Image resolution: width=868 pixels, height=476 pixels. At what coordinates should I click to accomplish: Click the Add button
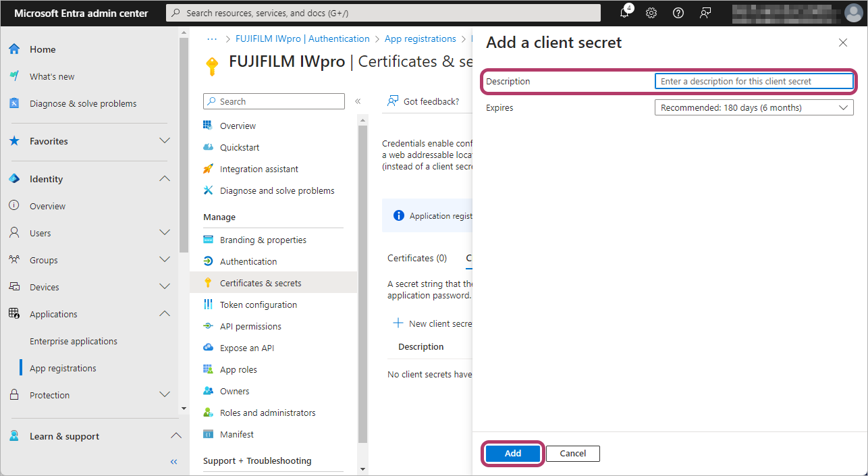click(x=513, y=453)
